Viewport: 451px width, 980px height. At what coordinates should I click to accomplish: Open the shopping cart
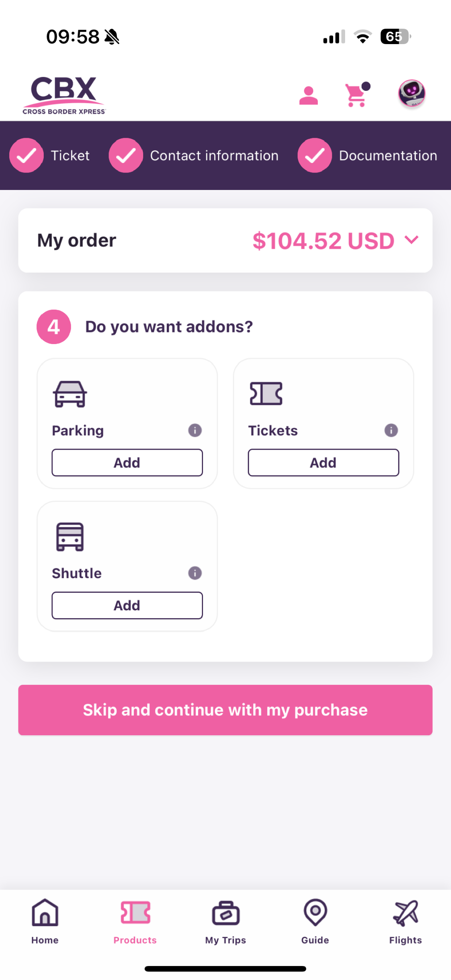click(357, 94)
